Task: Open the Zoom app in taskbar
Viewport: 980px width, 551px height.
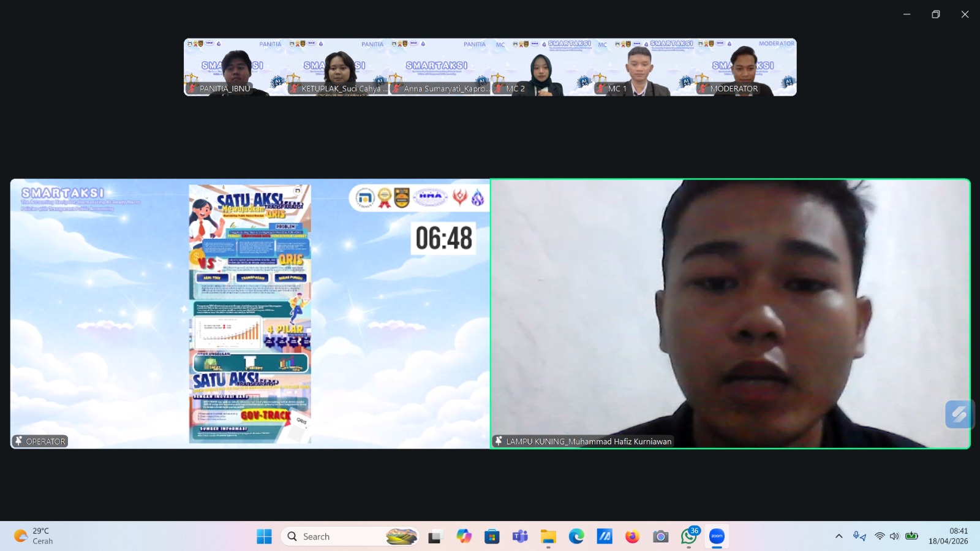Action: tap(717, 536)
